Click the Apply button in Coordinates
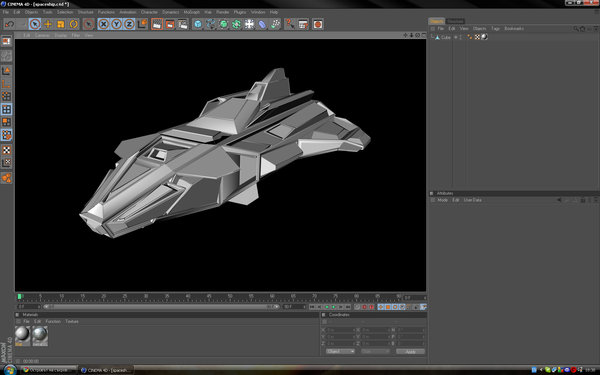The width and height of the screenshot is (600, 375). point(410,351)
